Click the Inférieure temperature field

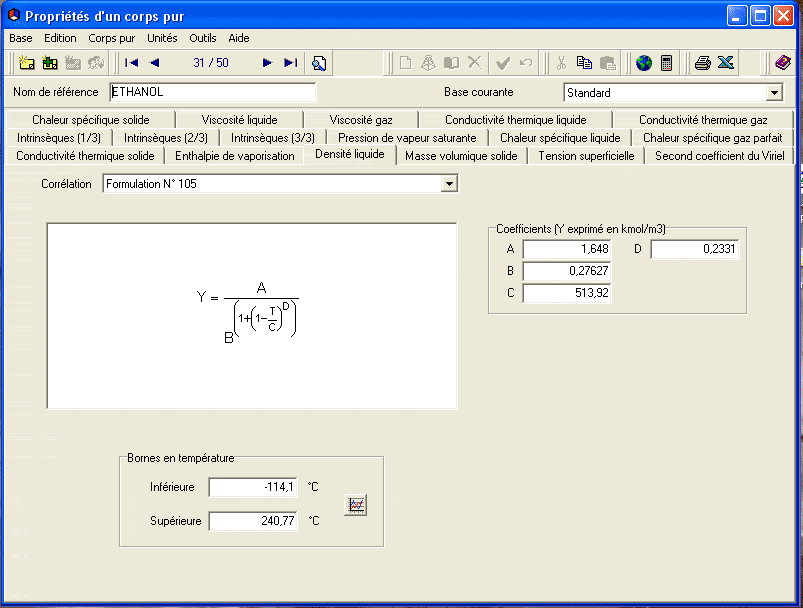(253, 487)
